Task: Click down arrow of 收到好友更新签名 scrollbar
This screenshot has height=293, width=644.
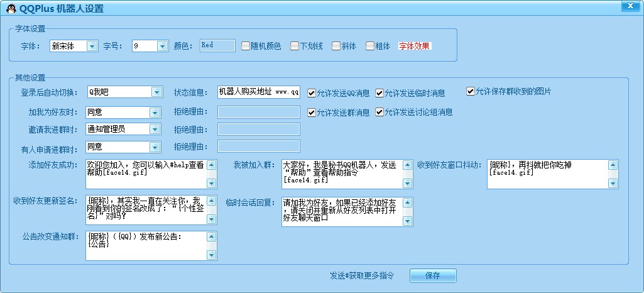Action: pos(211,219)
